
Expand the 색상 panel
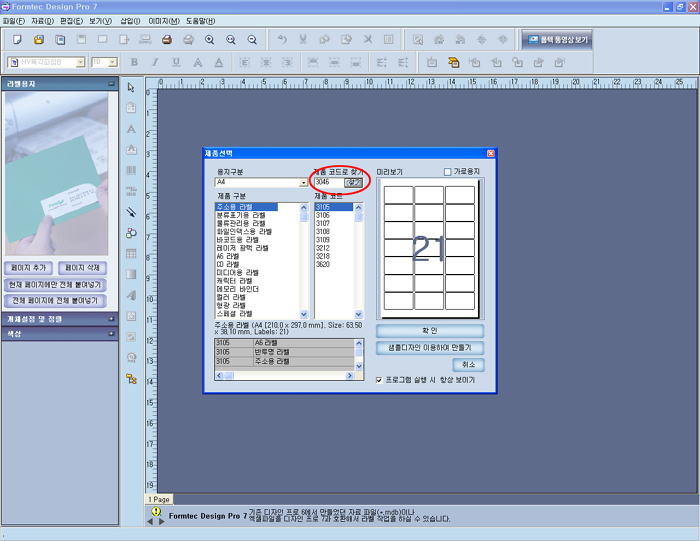[x=111, y=334]
